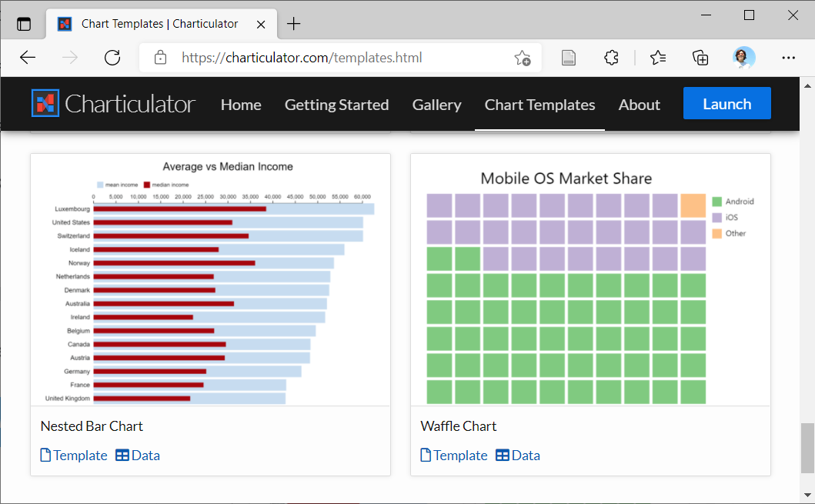Open browser Settings and more menu
815x504 pixels.
tap(789, 58)
